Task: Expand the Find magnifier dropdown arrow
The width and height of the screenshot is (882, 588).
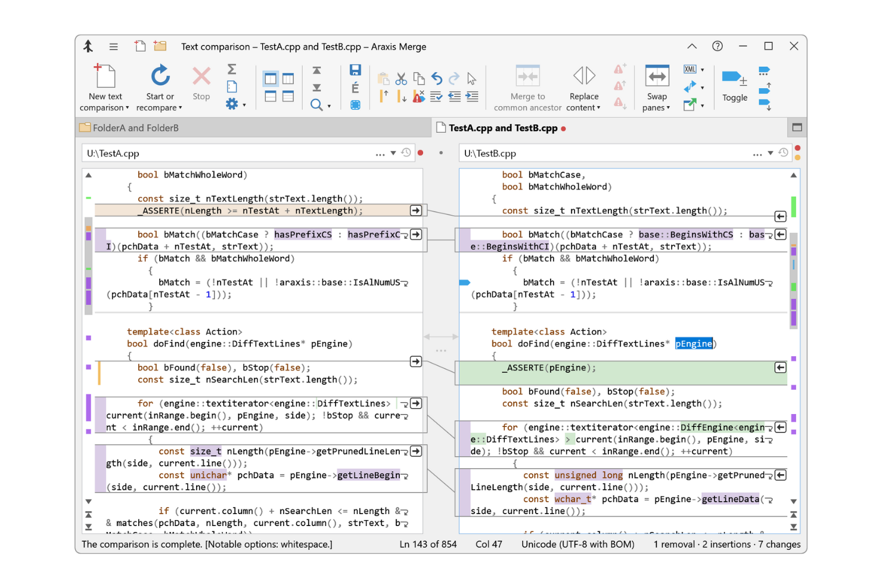Action: [329, 107]
